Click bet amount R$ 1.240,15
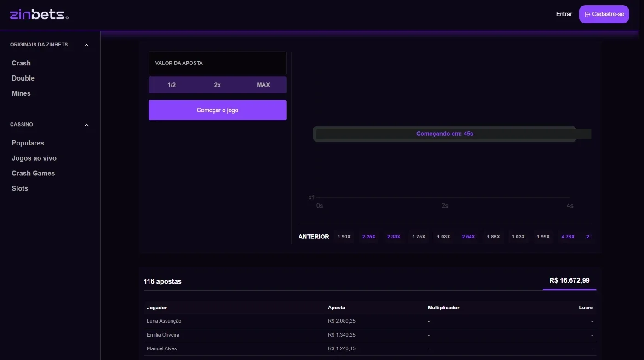The image size is (644, 360). click(x=342, y=348)
